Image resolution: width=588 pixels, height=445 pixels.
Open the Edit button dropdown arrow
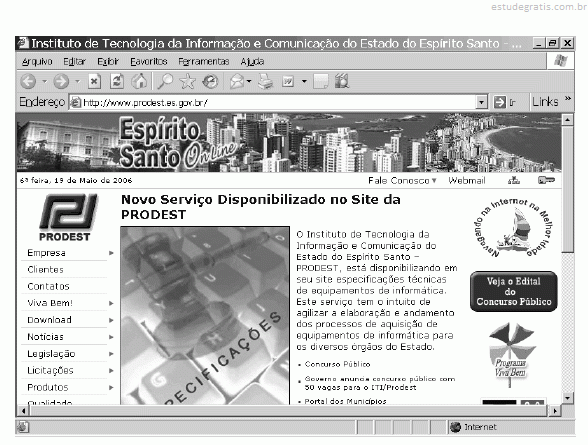(304, 81)
